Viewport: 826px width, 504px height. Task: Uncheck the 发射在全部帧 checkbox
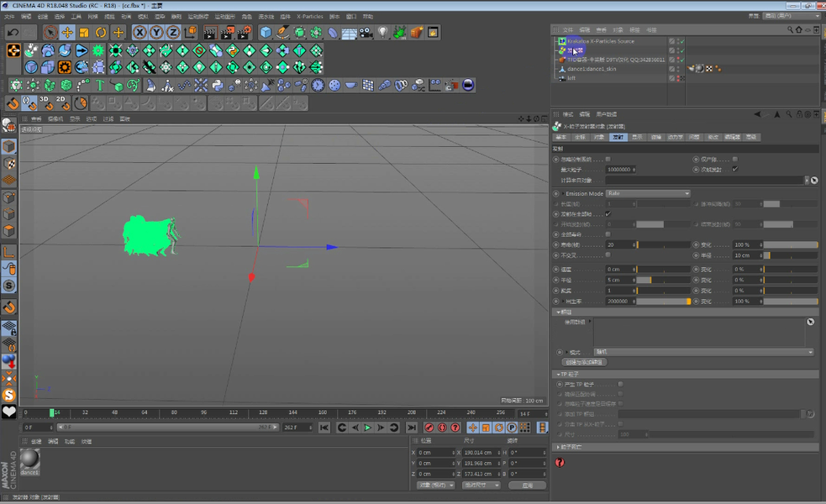608,214
